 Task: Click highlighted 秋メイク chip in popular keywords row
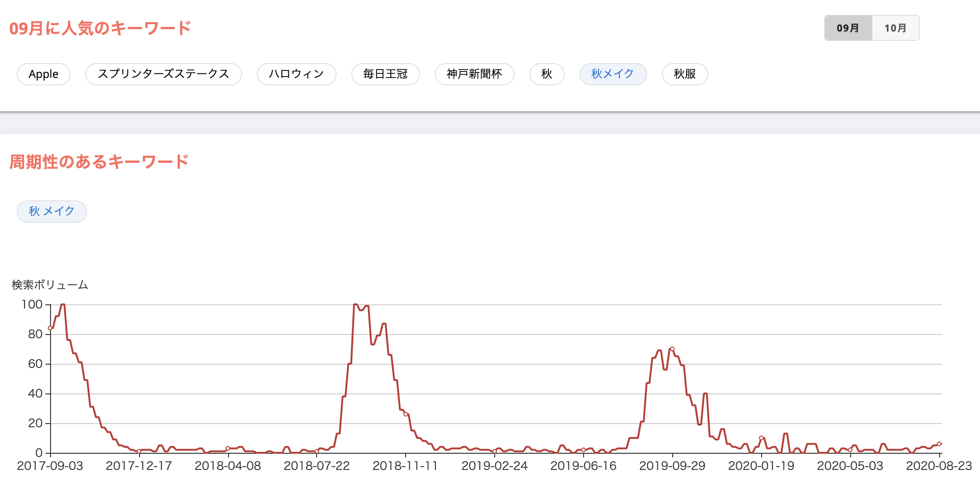[x=612, y=74]
